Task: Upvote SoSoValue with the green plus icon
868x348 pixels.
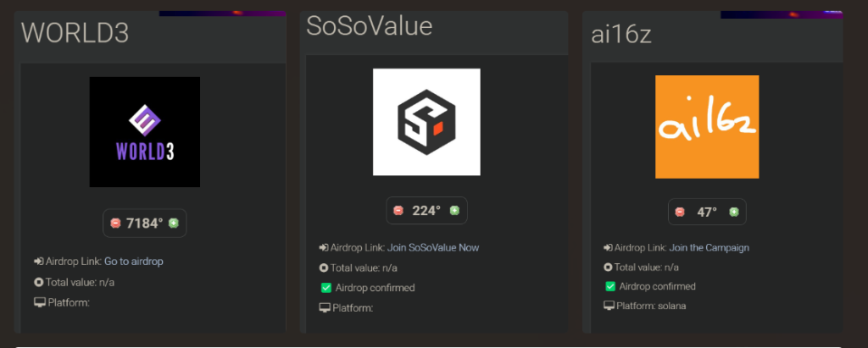Action: 454,210
